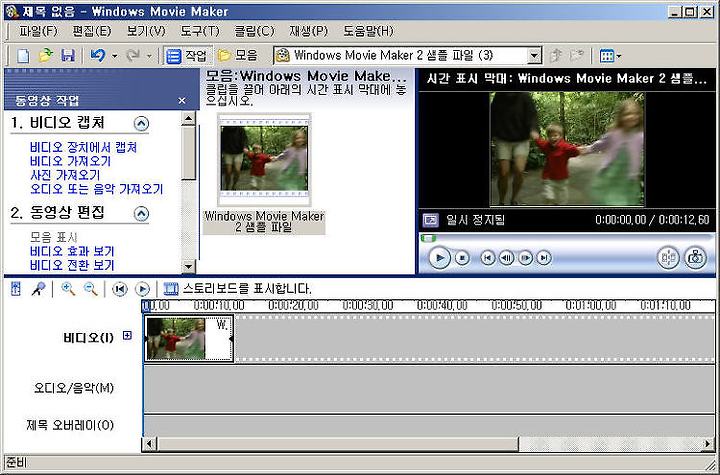Click 오디오 또는 음악 가져오기 link
720x475 pixels.
[x=96, y=189]
